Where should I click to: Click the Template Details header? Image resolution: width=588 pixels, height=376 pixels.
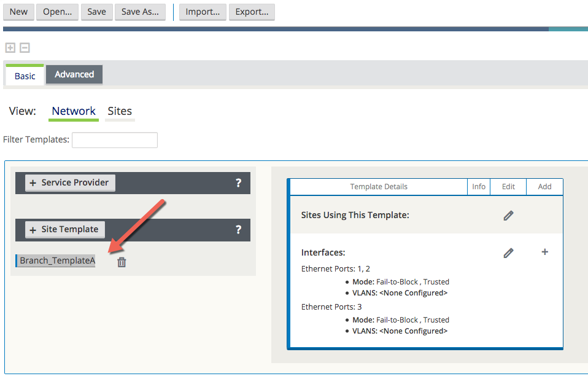tap(378, 187)
